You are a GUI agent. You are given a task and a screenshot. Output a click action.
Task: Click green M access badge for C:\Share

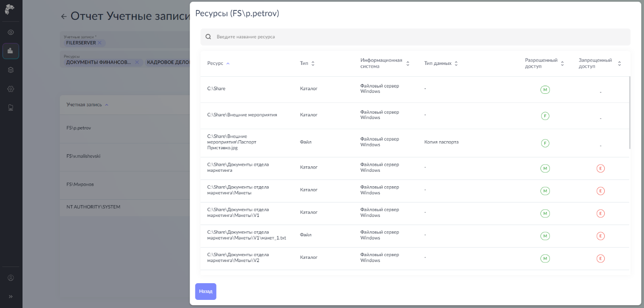[545, 90]
